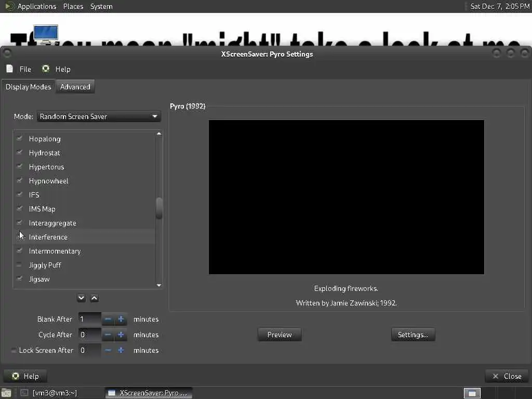Increase Cycle After with plus button
Image resolution: width=532 pixels, height=399 pixels.
[x=121, y=335]
